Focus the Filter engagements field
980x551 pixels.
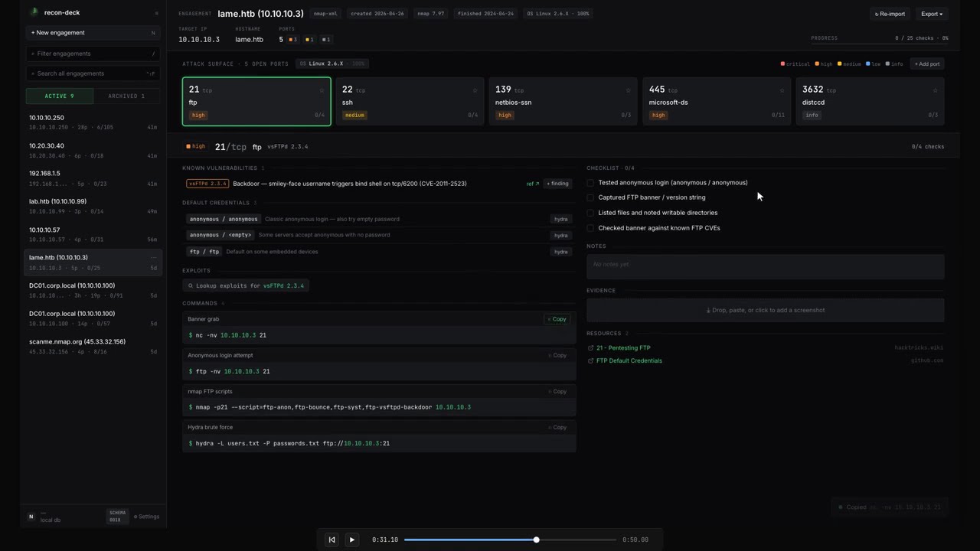click(93, 54)
